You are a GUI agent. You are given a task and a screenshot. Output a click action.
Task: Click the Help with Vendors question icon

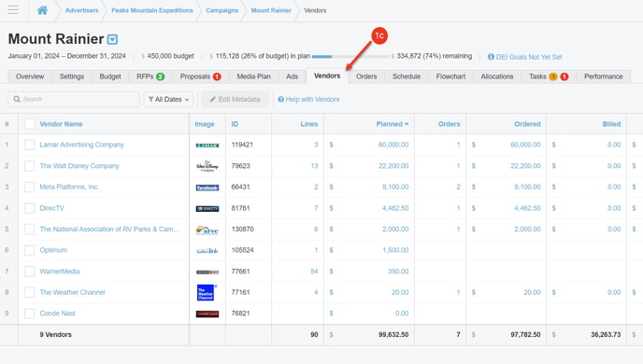281,99
